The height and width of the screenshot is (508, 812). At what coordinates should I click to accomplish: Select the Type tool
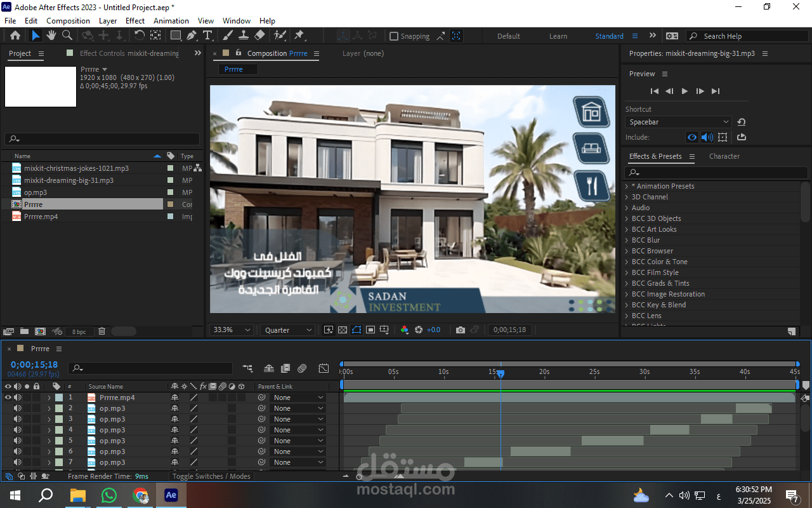207,36
